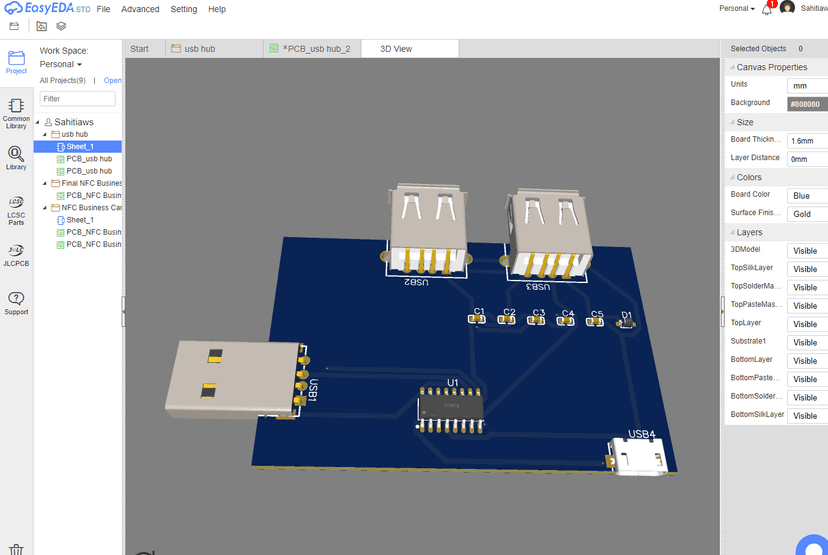Open the Common Library panel
The image size is (828, 555).
(x=16, y=111)
